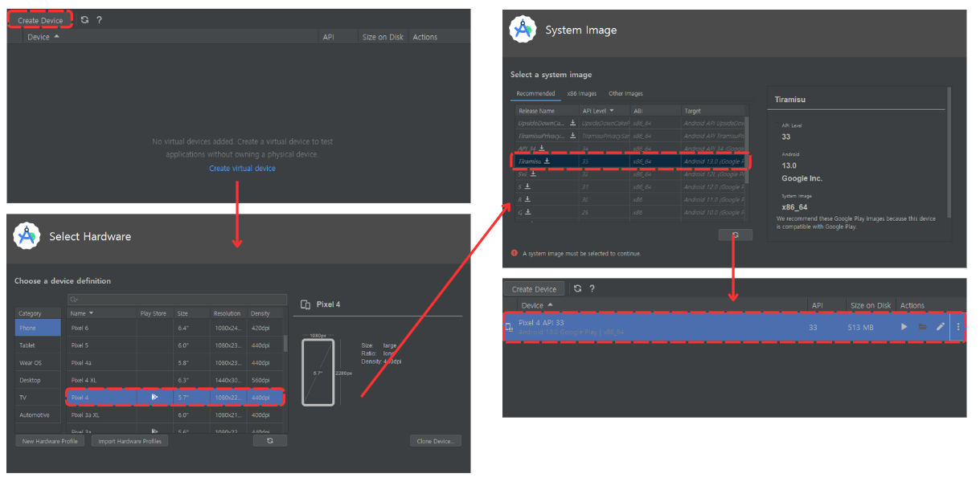
Task: Click the 513 MB size value
Action: click(x=860, y=327)
